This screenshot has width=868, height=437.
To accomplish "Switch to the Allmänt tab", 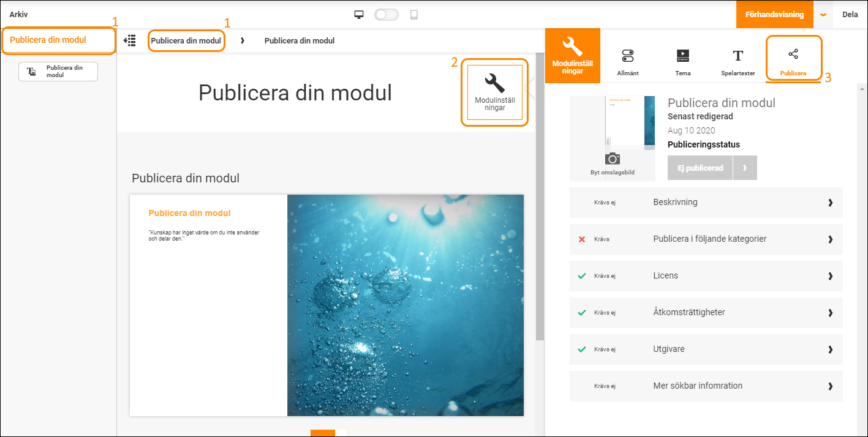I will tap(628, 63).
